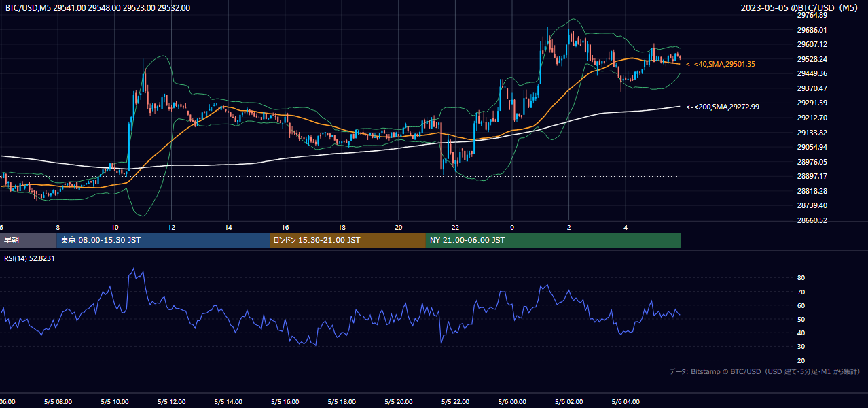Click price axis value 29764.89
868x408 pixels.
[812, 15]
